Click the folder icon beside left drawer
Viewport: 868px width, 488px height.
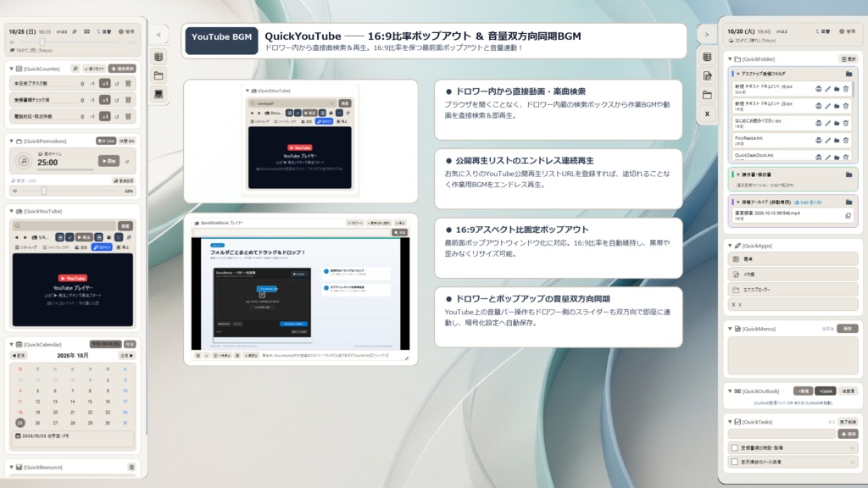[x=159, y=75]
